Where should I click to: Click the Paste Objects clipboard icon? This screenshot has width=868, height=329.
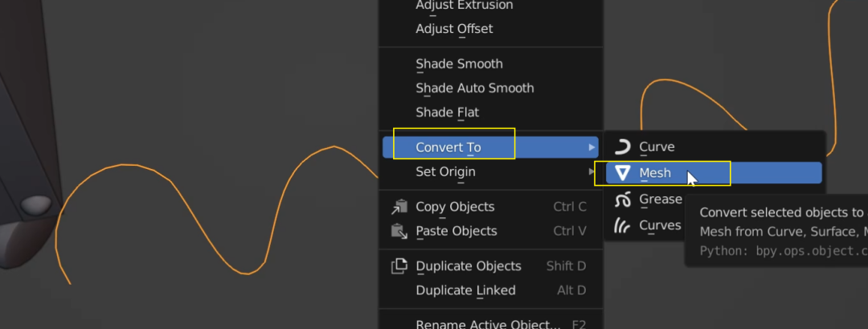point(399,231)
